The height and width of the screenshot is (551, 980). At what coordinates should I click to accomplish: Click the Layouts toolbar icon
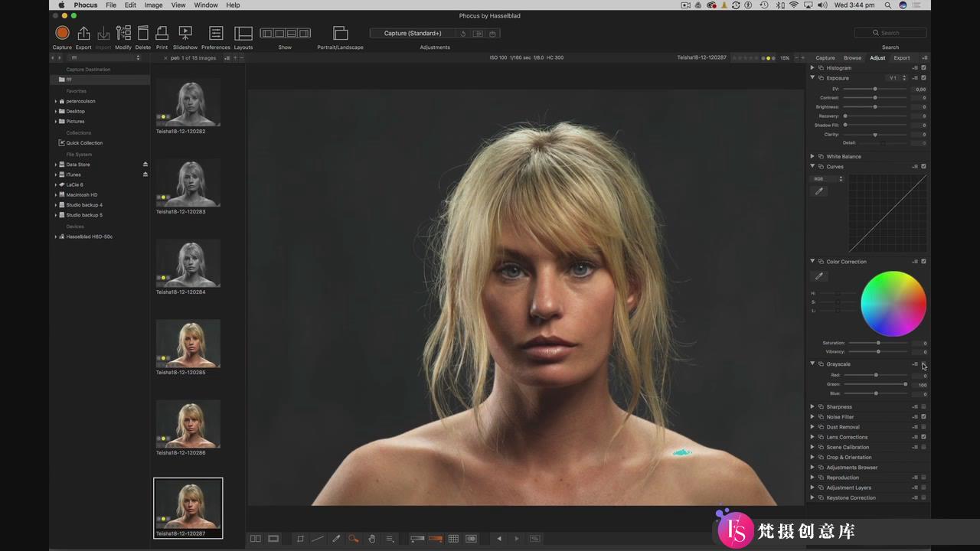pyautogui.click(x=243, y=33)
